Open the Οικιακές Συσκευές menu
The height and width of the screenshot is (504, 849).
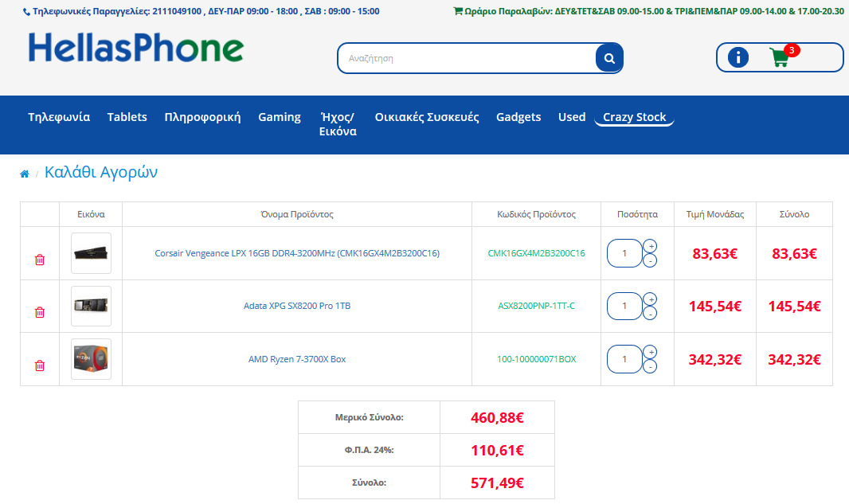[427, 117]
